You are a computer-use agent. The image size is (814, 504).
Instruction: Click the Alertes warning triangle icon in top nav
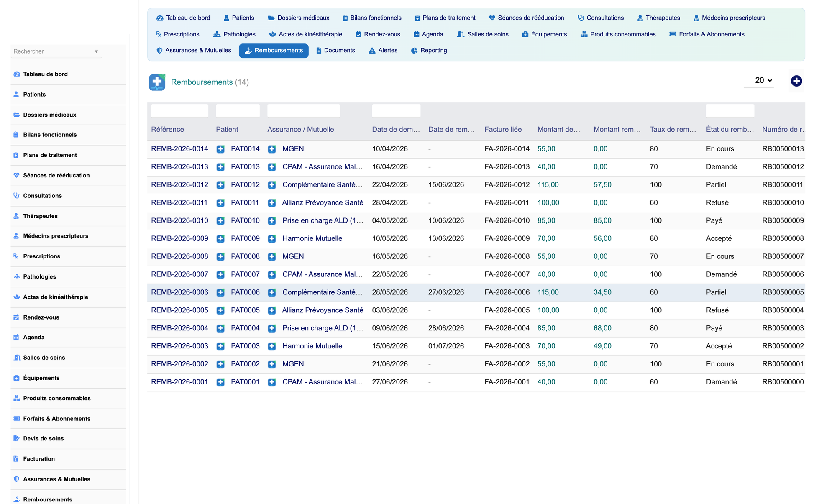(x=372, y=51)
